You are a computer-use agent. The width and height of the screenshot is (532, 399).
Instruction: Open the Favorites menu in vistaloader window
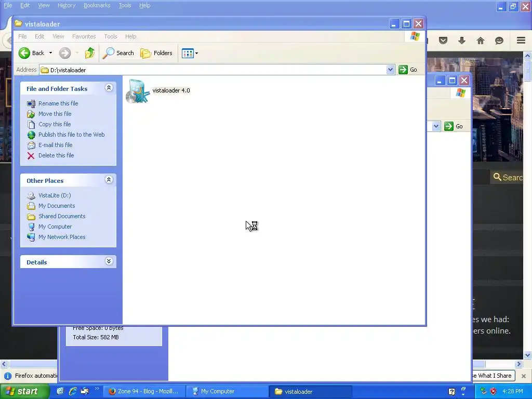pyautogui.click(x=84, y=36)
